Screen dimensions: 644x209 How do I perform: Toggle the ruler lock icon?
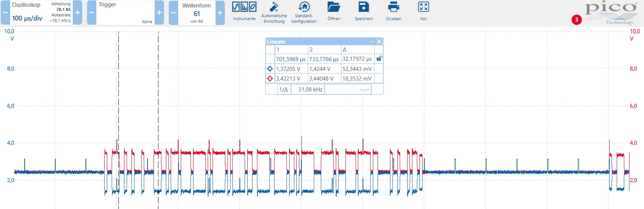tap(379, 59)
